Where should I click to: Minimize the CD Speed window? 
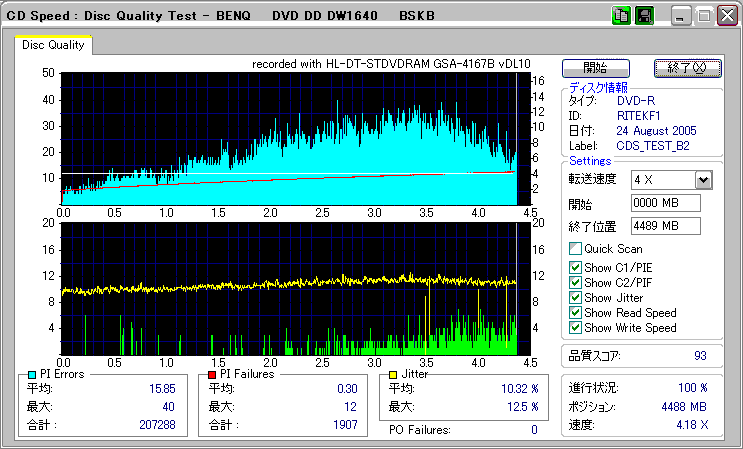click(x=682, y=16)
